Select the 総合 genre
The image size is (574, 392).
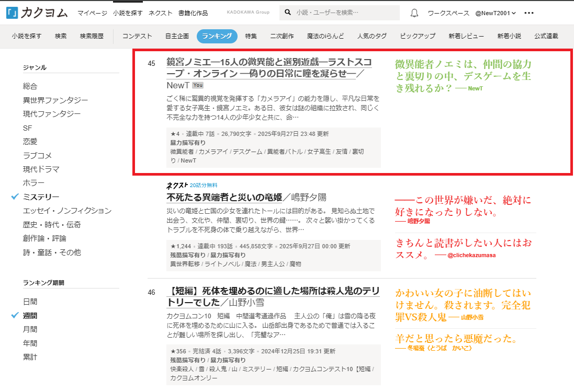coord(30,86)
